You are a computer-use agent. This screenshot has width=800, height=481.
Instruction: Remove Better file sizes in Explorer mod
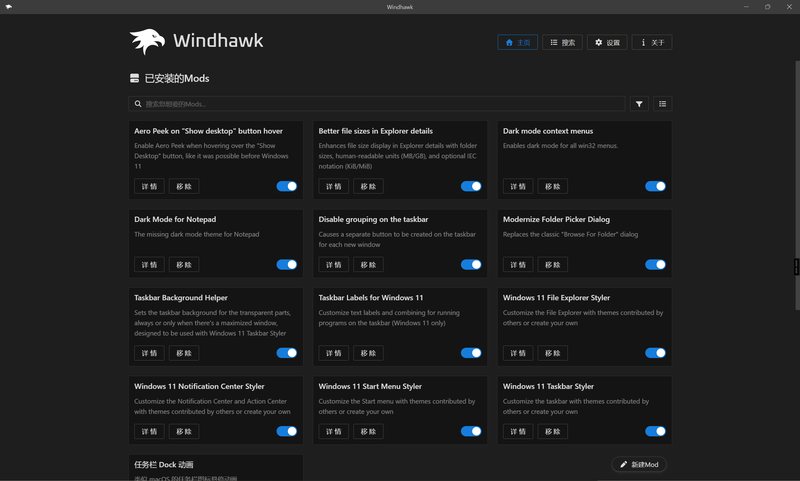368,186
